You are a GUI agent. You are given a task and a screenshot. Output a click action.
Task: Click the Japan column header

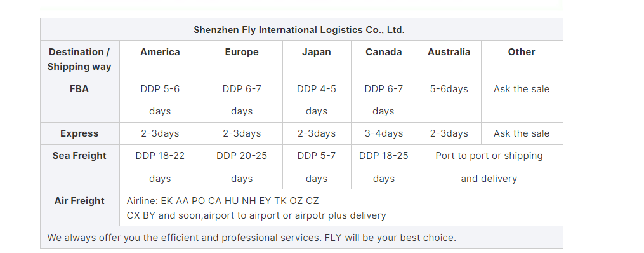316,52
